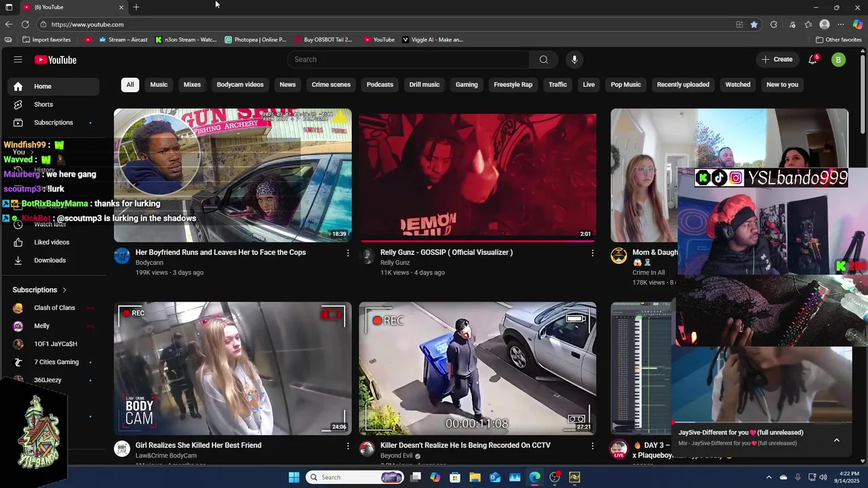Viewport: 868px width, 488px height.
Task: Click the Bodycann channel avatar
Action: coord(122,256)
